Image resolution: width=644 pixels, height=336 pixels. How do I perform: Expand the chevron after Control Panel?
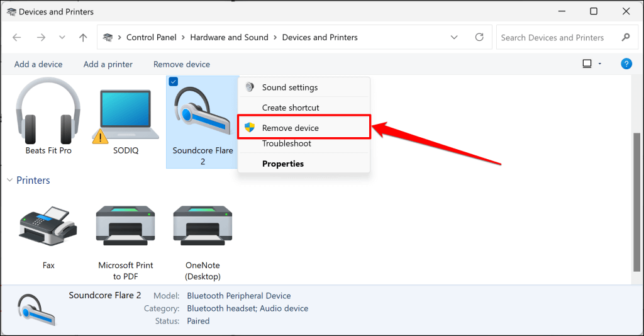tap(183, 37)
